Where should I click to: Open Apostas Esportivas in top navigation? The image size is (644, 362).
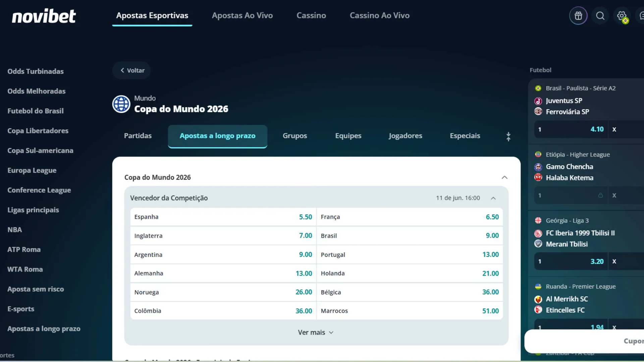pos(152,15)
